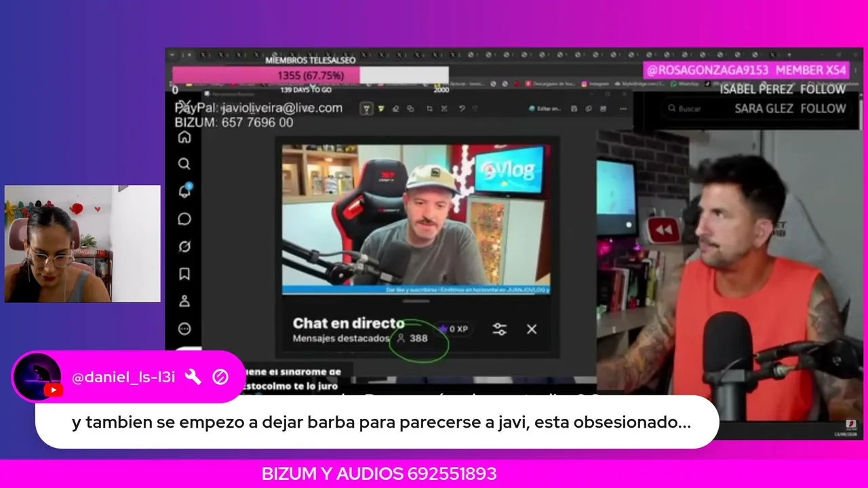Image resolution: width=868 pixels, height=488 pixels.
Task: Click the undo arrow in snipping toolbar
Action: point(461,108)
